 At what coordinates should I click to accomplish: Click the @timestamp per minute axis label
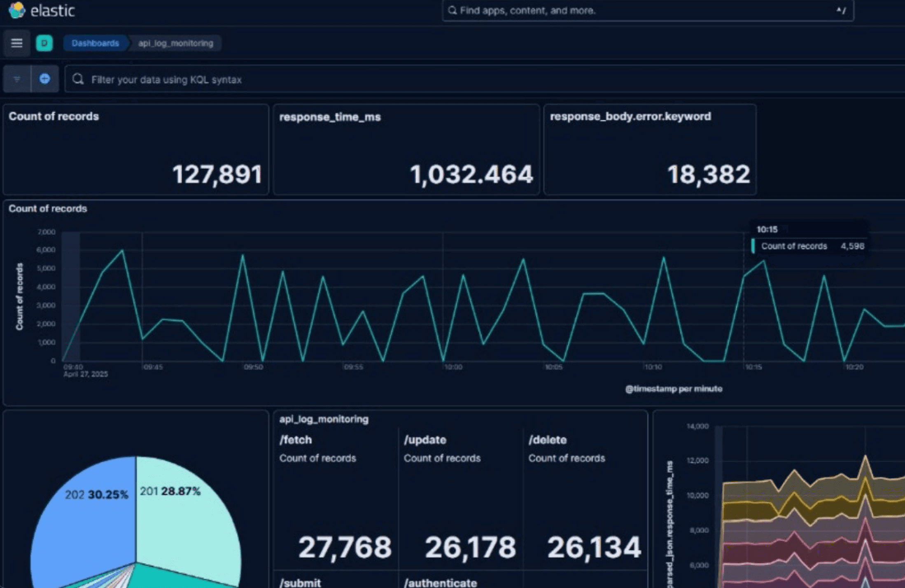(674, 389)
